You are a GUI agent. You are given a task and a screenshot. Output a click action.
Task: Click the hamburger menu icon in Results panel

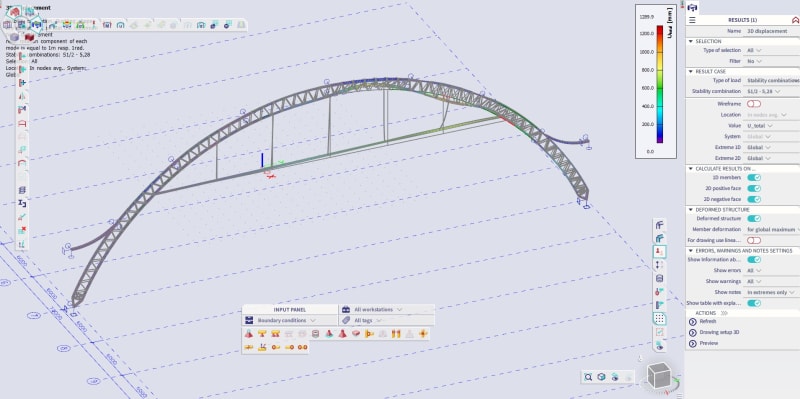692,20
